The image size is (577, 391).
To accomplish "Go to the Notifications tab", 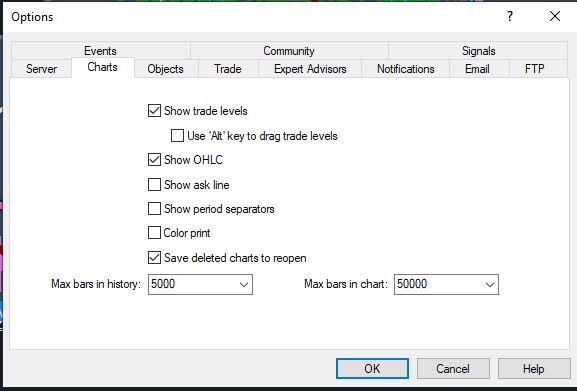I will 406,69.
